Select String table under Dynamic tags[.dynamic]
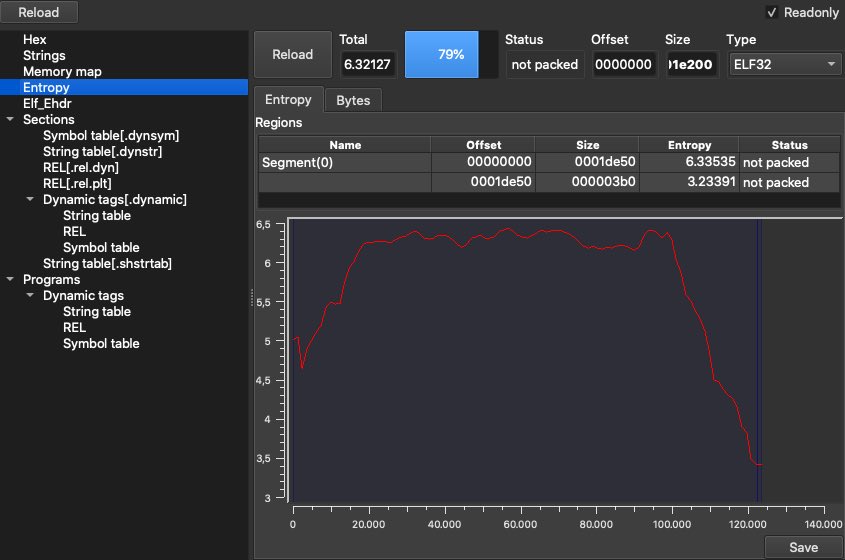Screen dimensions: 845x560 97,216
